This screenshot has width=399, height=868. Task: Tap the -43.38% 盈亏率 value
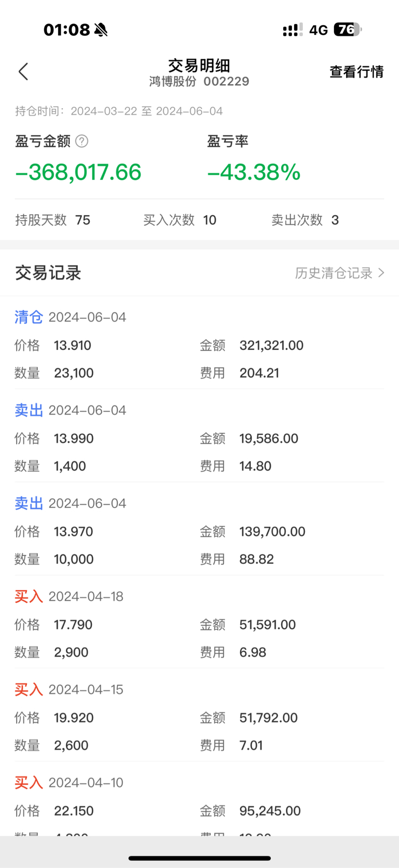(254, 172)
